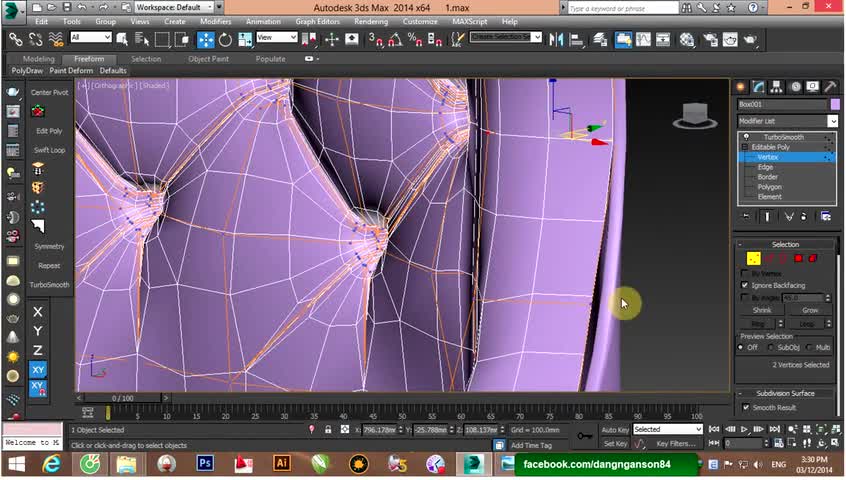846x480 pixels.
Task: Select Polygon sub-object level icon
Action: (798, 258)
